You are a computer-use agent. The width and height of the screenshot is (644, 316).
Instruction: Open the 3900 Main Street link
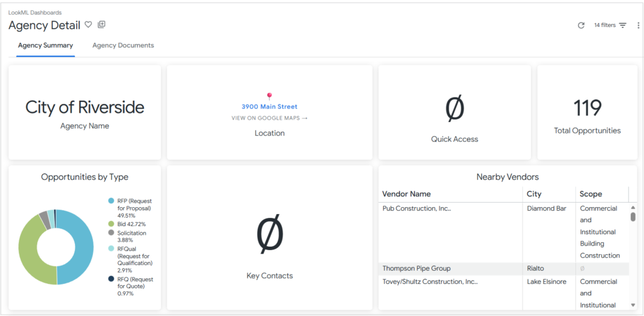[270, 107]
